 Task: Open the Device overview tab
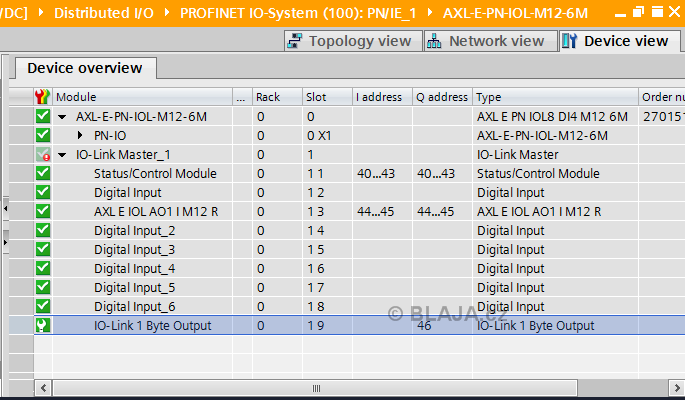click(x=85, y=68)
